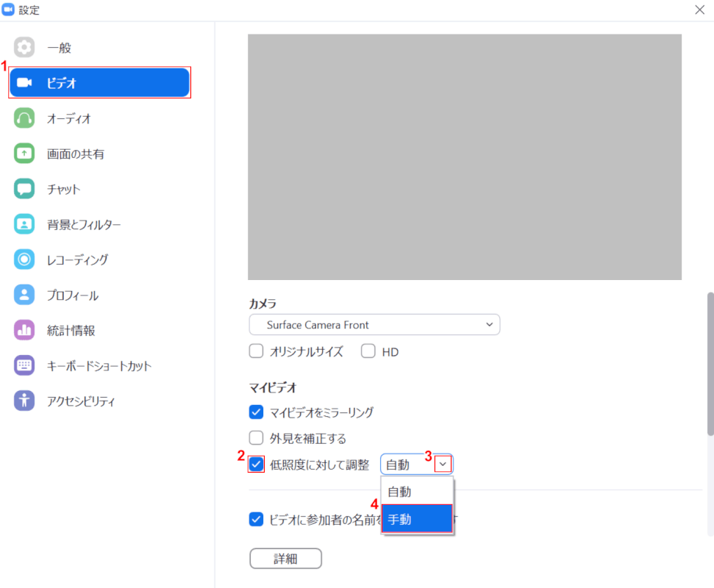Click the Background and Filters icon
Viewport: 714px width, 588px height.
coord(24,224)
